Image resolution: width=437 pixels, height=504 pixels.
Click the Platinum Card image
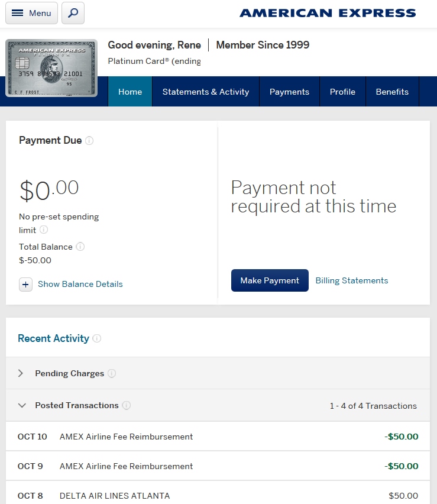51,68
